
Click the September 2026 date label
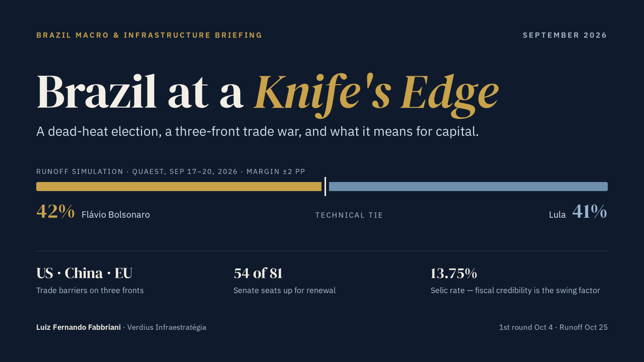(x=565, y=35)
